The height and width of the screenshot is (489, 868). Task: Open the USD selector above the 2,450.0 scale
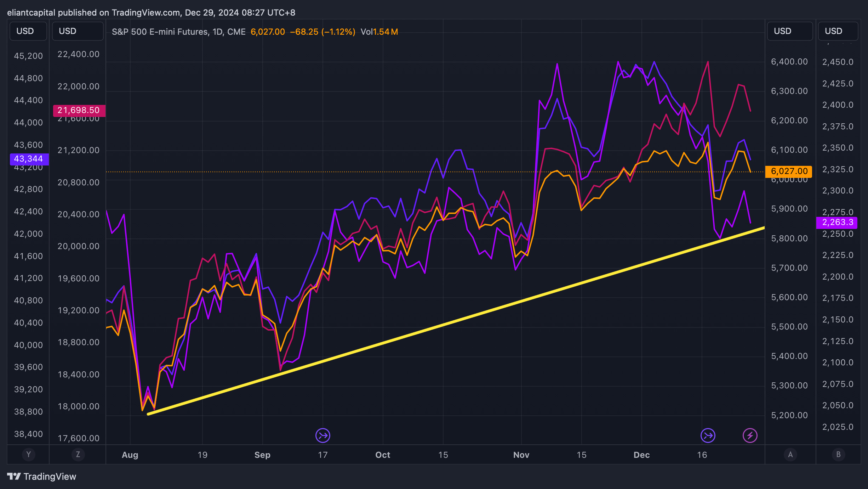pyautogui.click(x=838, y=31)
